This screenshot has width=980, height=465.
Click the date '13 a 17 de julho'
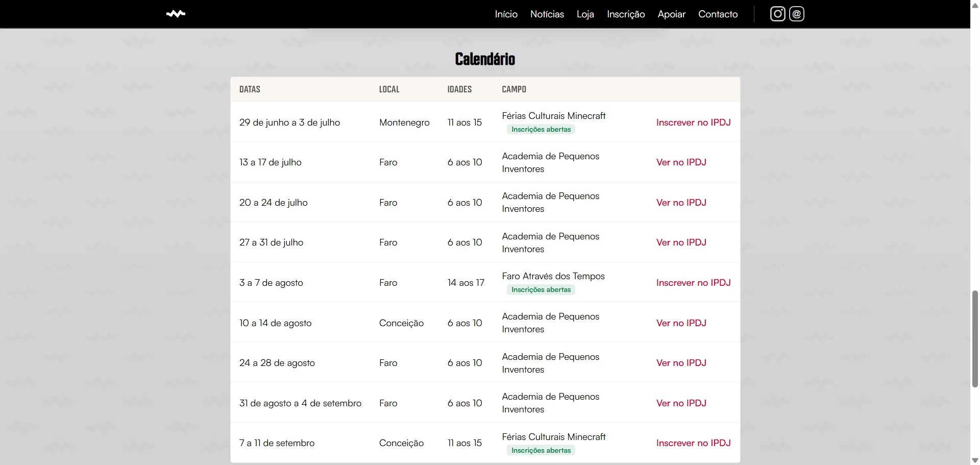(271, 162)
